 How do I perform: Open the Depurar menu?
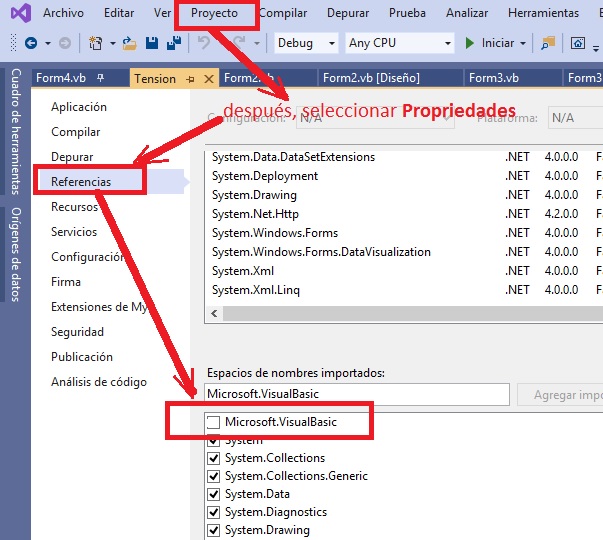point(348,13)
